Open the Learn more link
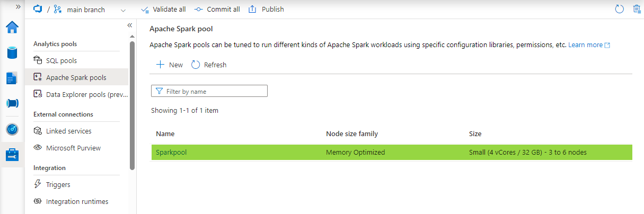Image resolution: width=644 pixels, height=214 pixels. 589,45
